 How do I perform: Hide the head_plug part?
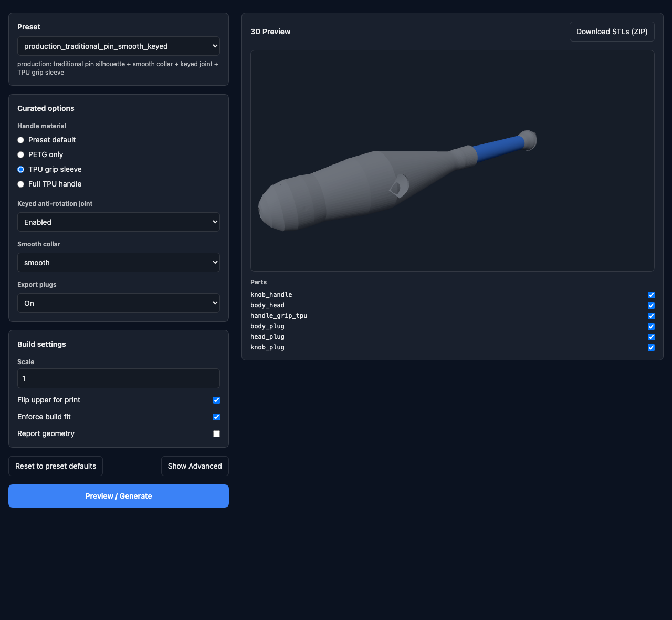coord(651,337)
